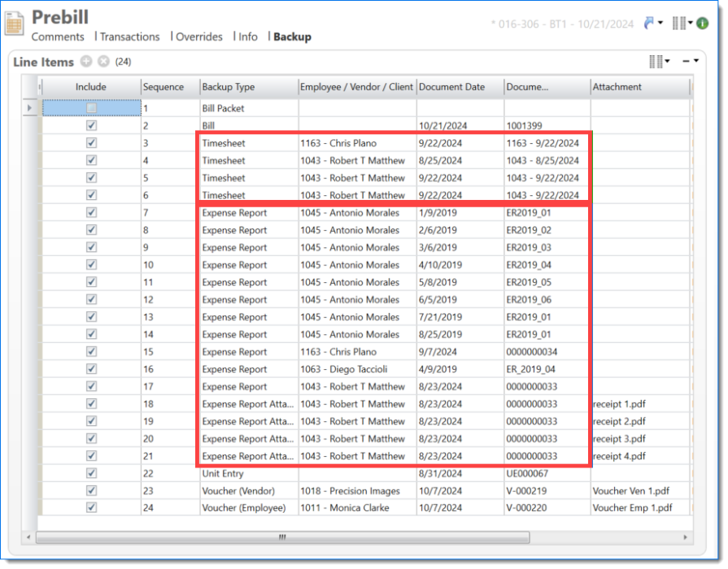728x569 pixels.
Task: Click the horizontal scrollbar thumb
Action: (282, 537)
